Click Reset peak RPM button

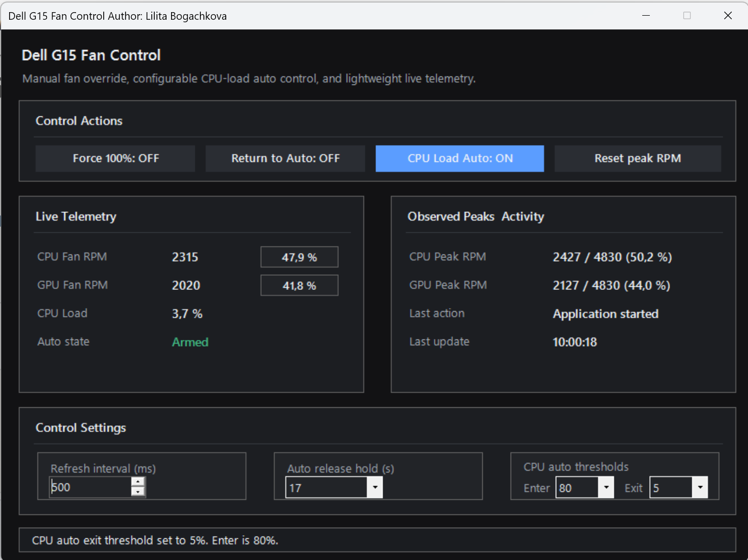click(x=638, y=158)
